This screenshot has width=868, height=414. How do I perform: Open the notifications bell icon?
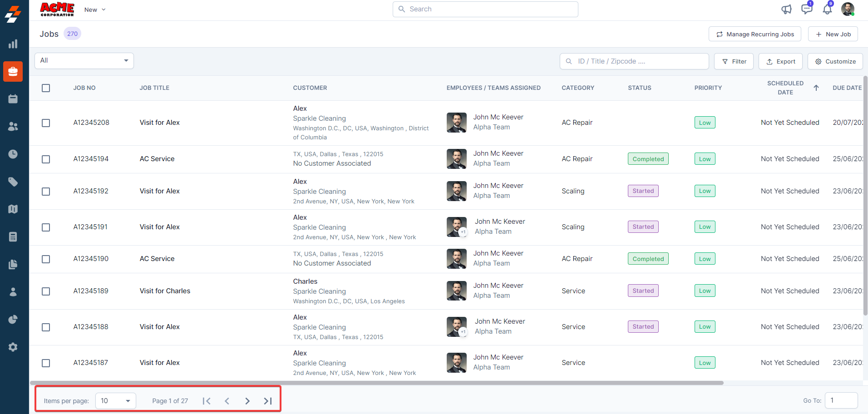pos(827,10)
